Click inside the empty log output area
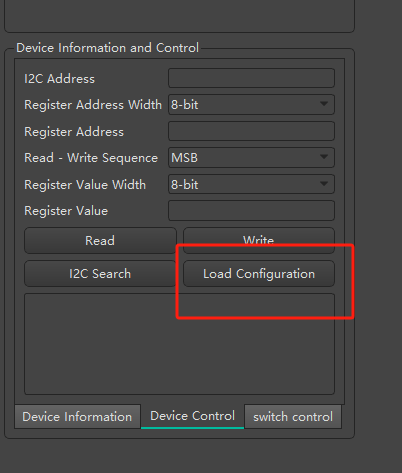 (x=179, y=344)
